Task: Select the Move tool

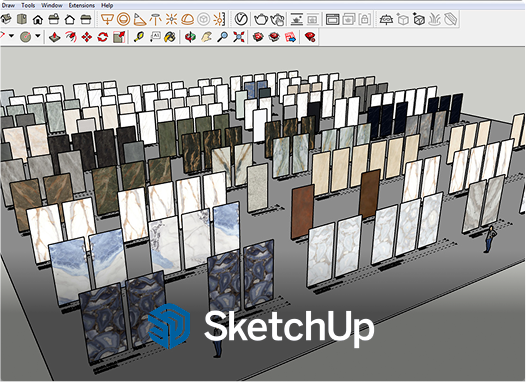Action: (87, 37)
